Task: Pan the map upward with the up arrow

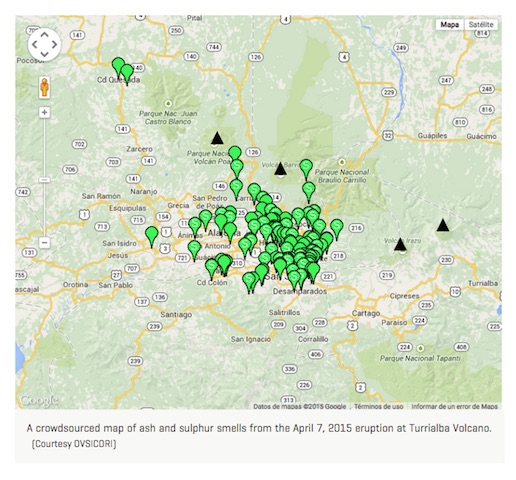Action: tap(45, 35)
